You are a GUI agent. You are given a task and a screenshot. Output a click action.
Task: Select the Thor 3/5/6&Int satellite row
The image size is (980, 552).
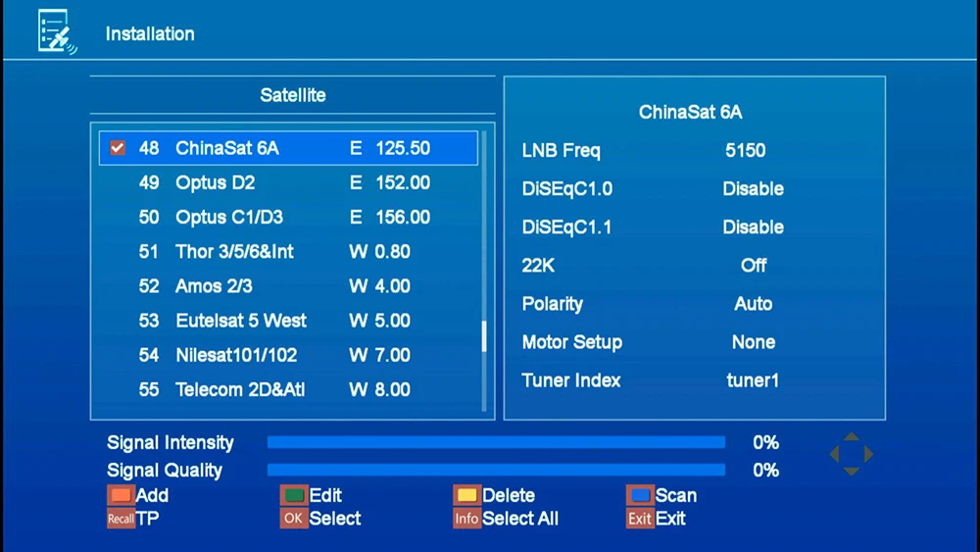(x=288, y=251)
